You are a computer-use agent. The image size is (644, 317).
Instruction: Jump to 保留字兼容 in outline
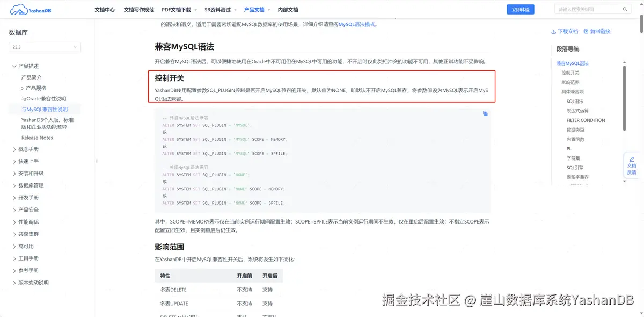pyautogui.click(x=577, y=177)
